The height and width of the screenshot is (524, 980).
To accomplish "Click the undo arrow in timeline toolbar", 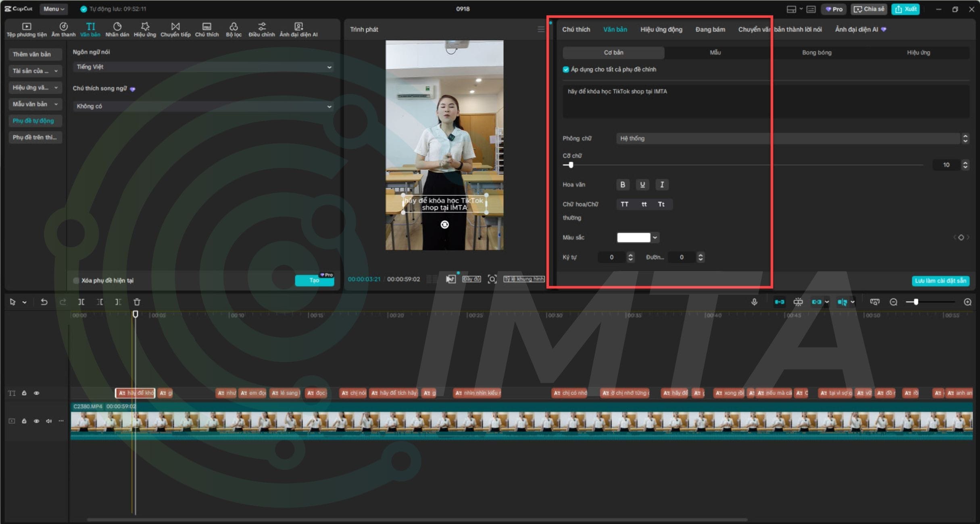I will coord(44,302).
